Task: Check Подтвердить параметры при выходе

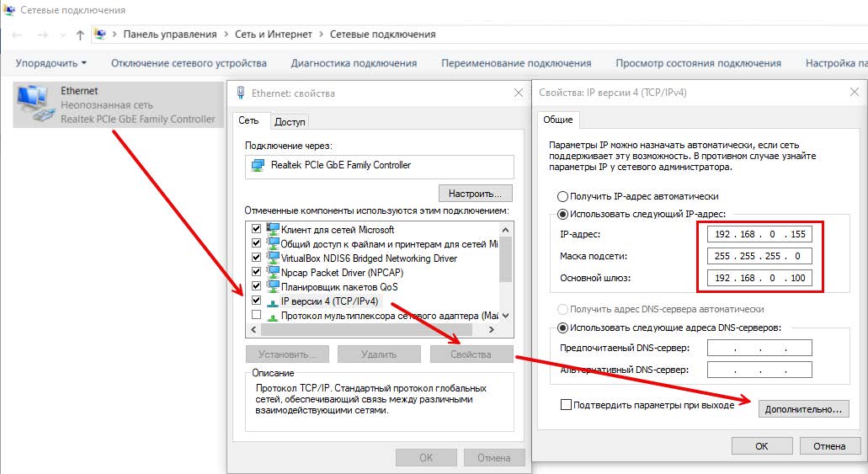Action: coord(566,405)
